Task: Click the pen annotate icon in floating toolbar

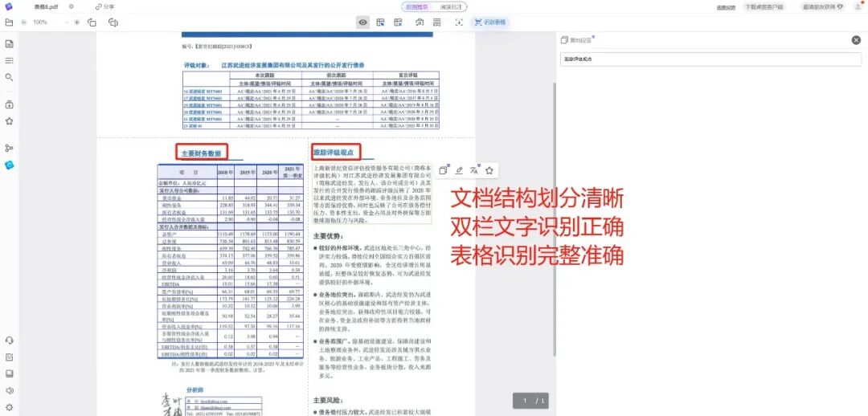Action: point(459,170)
